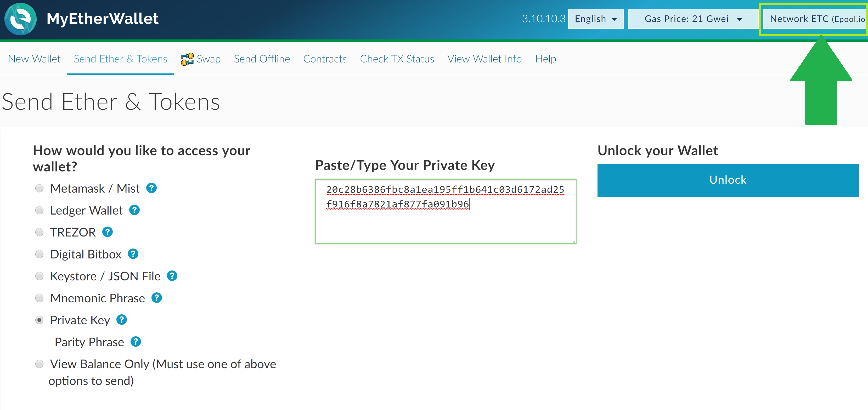Image resolution: width=868 pixels, height=410 pixels.
Task: Click the Unlock wallet button
Action: 728,179
